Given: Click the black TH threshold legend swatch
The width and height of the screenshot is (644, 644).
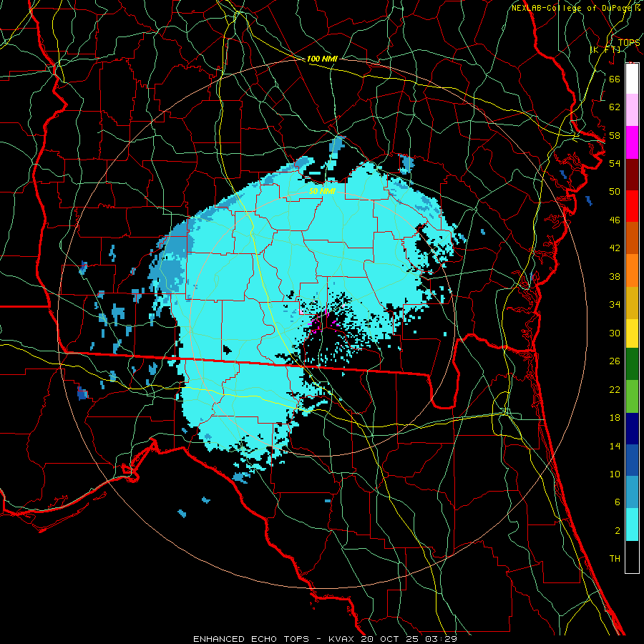Looking at the screenshot, I should click(x=632, y=557).
